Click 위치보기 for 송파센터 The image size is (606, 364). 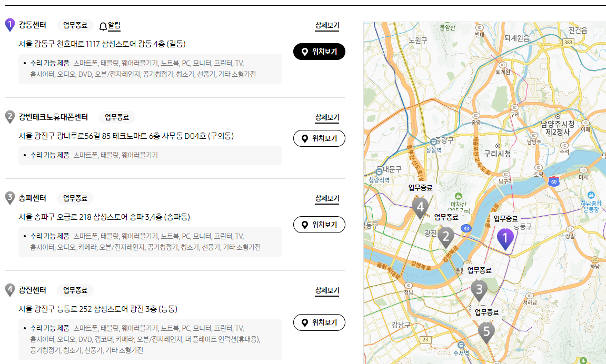pyautogui.click(x=319, y=224)
